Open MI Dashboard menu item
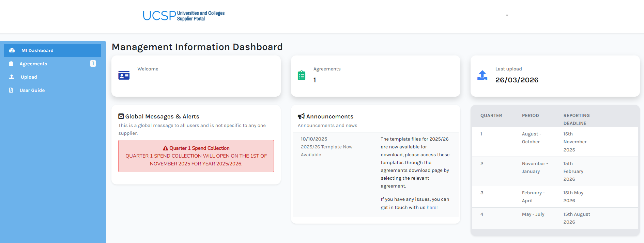 pos(37,50)
